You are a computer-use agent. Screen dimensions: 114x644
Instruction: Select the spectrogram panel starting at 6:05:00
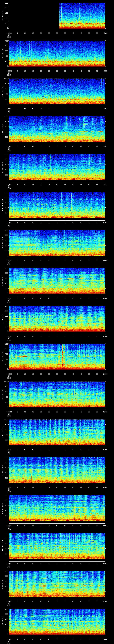[x=57, y=54]
